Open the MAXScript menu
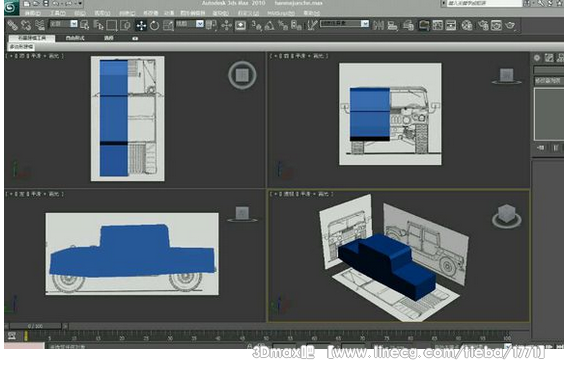Screen dimensions: 574x369 click(x=281, y=13)
